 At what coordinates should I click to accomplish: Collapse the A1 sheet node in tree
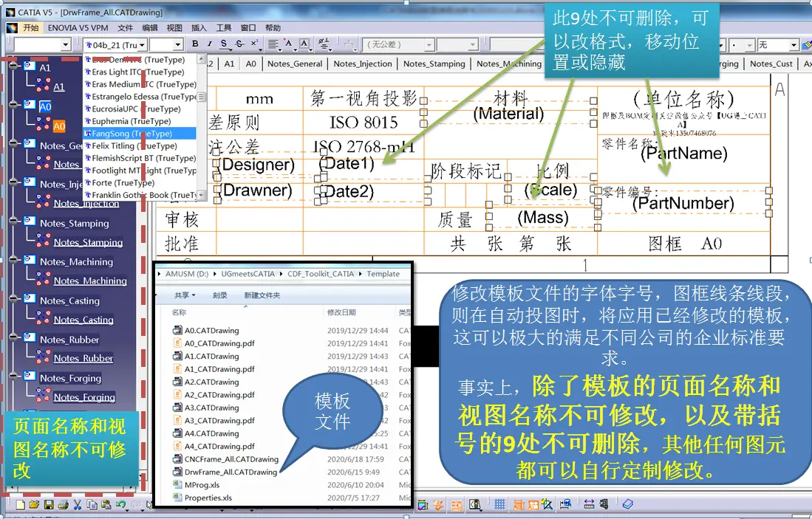pos(13,65)
